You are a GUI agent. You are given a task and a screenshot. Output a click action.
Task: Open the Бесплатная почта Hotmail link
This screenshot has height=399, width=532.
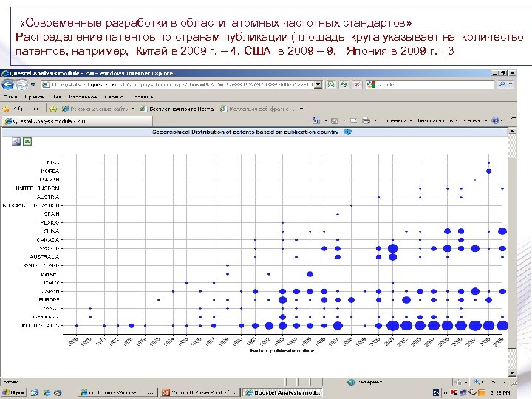(178, 109)
